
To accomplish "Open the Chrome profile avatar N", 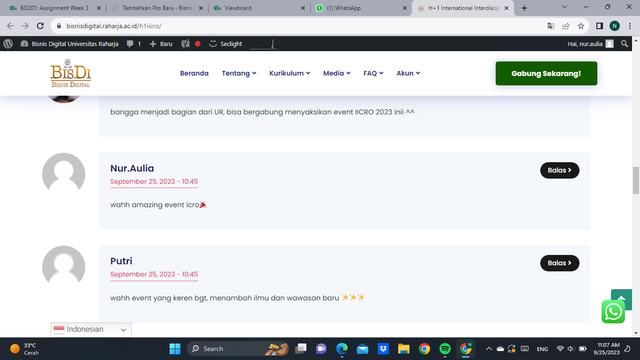I will [x=614, y=26].
